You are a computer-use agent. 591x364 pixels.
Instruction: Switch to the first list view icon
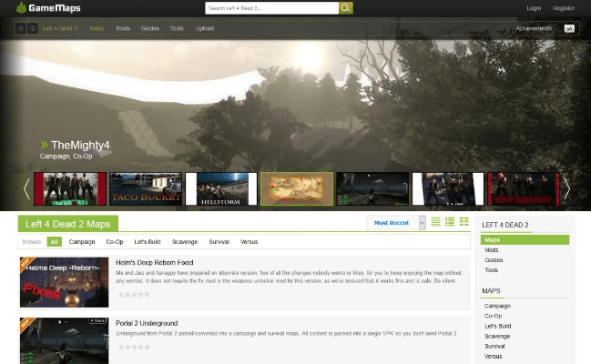pyautogui.click(x=435, y=221)
